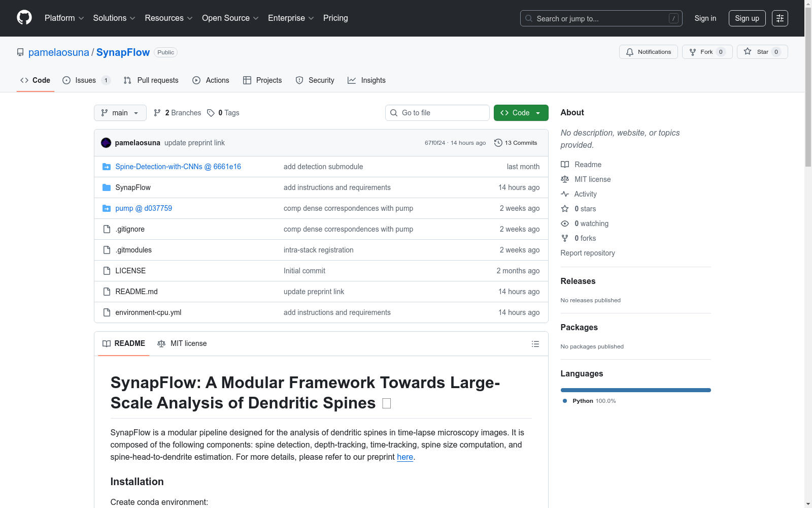
Task: Open the 'update preprint link' latest commit message
Action: click(194, 143)
